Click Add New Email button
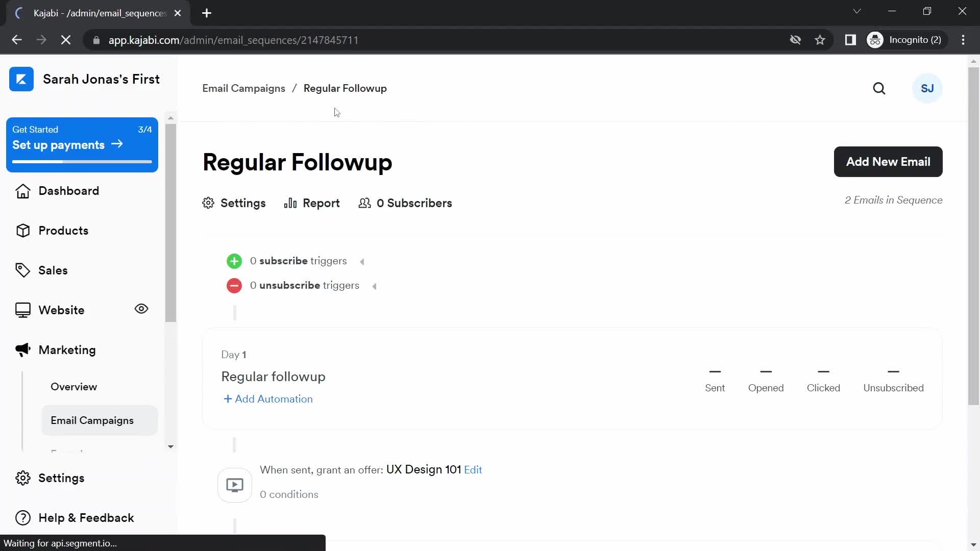 click(889, 161)
